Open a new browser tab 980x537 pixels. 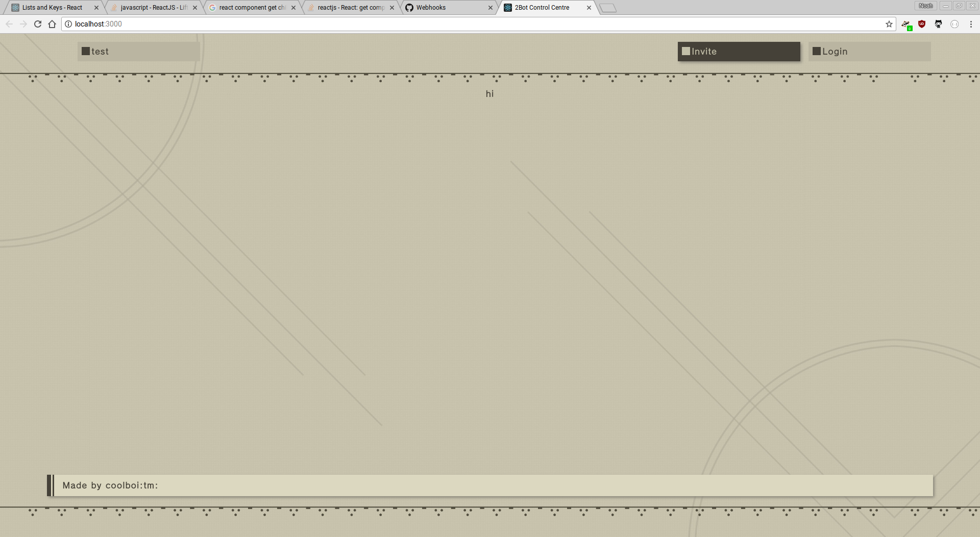608,8
